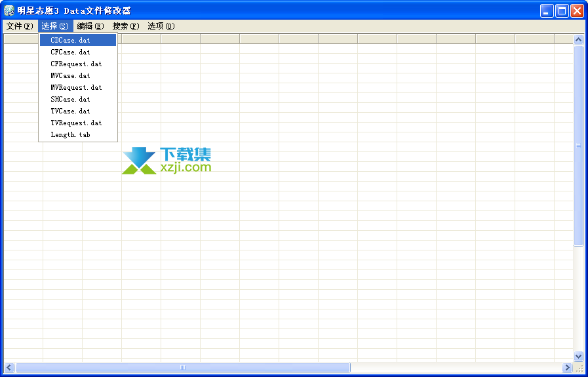
Task: Open the 选项(O) menu
Action: (x=161, y=26)
